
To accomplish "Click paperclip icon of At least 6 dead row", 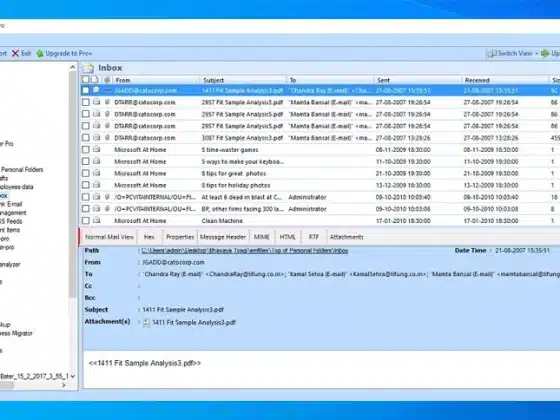I will [107, 197].
